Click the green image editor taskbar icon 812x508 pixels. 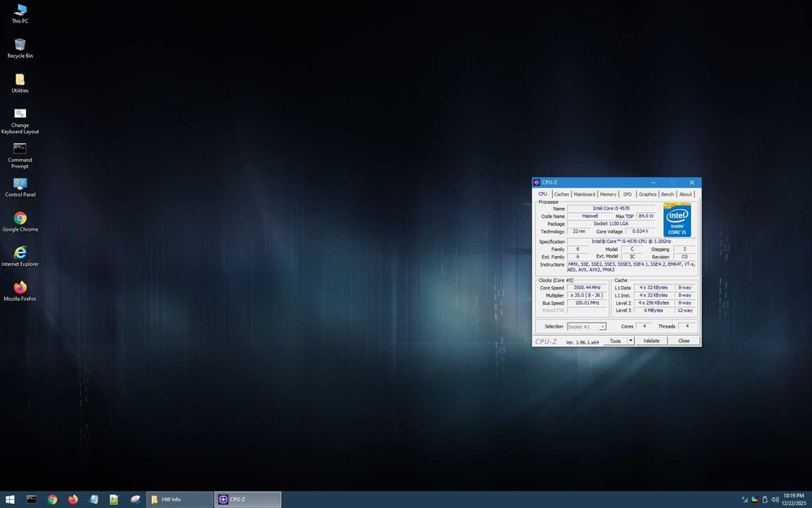point(114,500)
